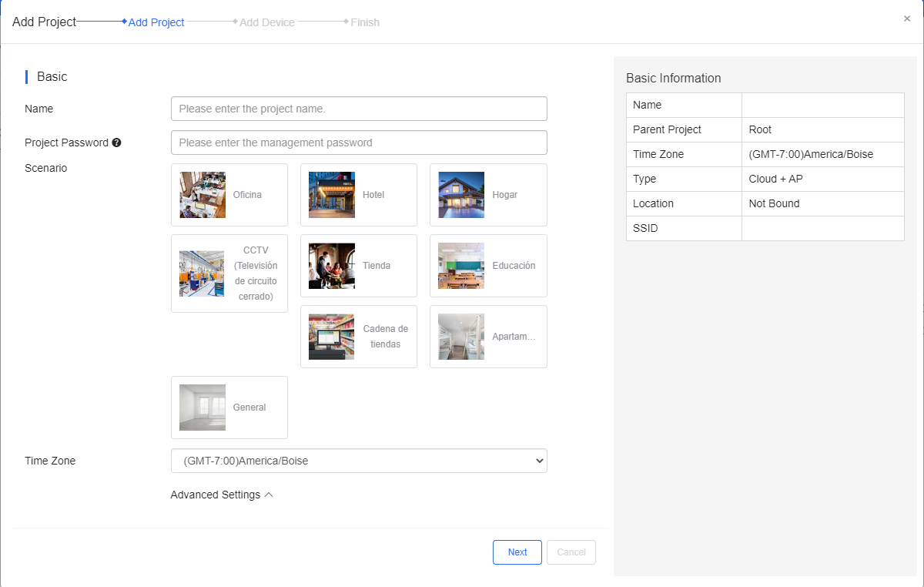Click the Cancel button

click(x=571, y=552)
